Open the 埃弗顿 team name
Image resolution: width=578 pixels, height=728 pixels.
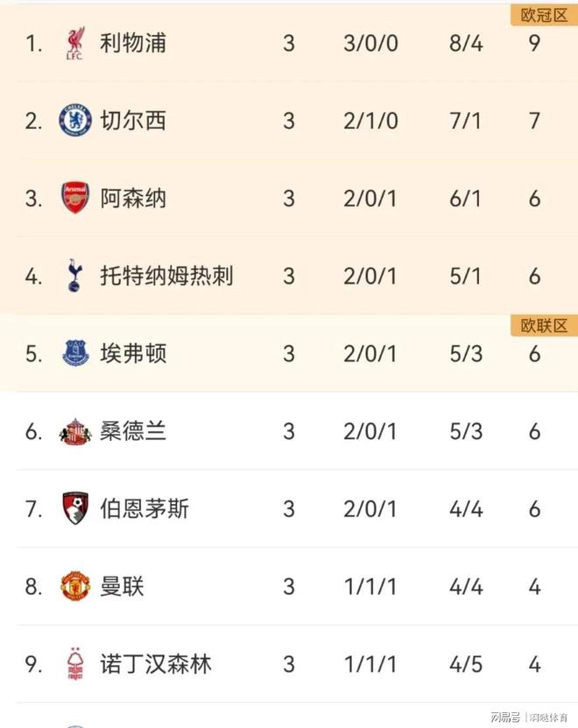pos(133,353)
